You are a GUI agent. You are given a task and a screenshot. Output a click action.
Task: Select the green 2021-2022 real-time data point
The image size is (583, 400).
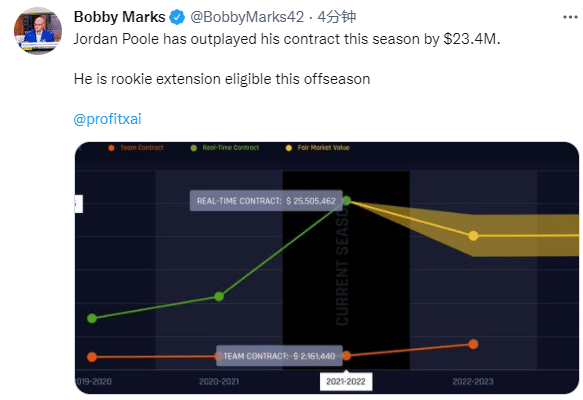tap(347, 201)
